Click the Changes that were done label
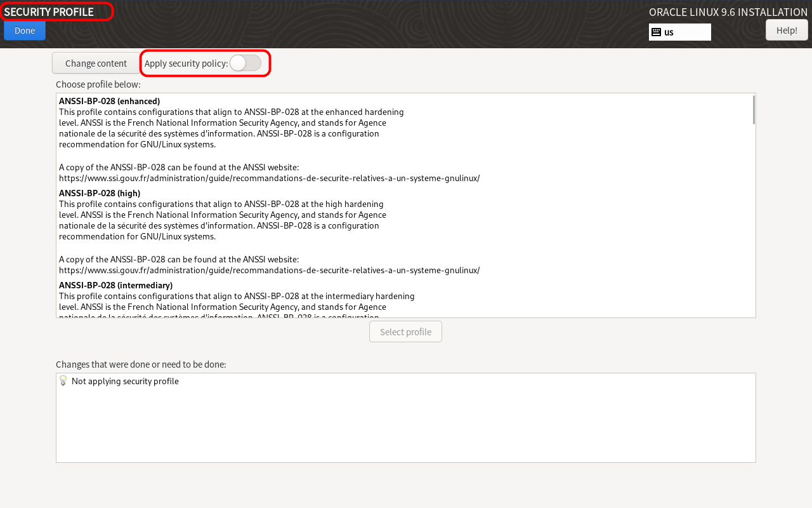 [141, 364]
